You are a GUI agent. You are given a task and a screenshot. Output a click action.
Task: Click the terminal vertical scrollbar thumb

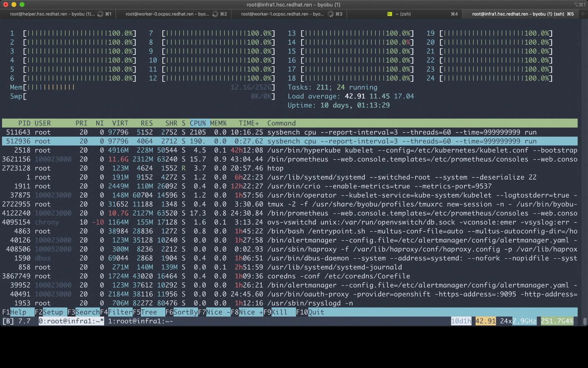(585, 321)
